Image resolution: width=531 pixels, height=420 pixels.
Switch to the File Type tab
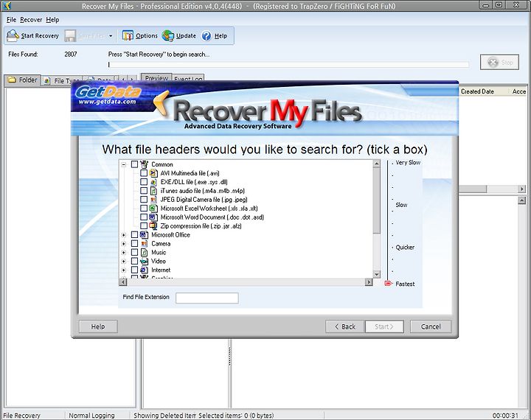(x=61, y=81)
